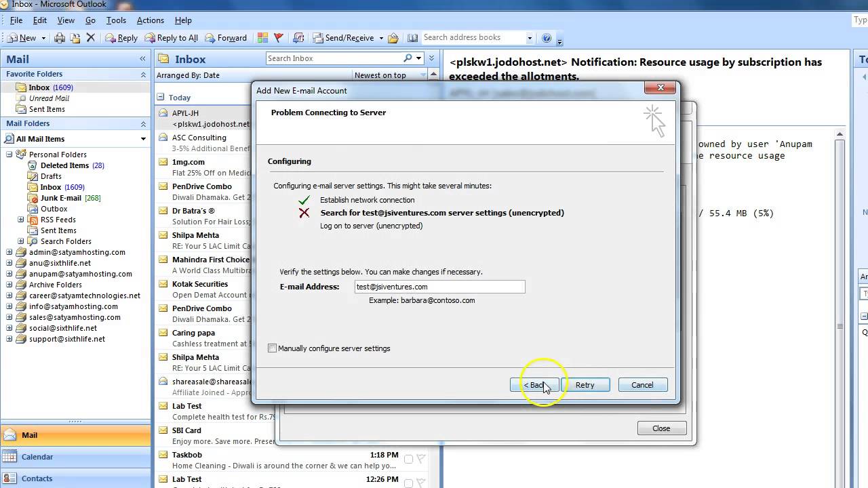The height and width of the screenshot is (488, 868).
Task: Click the Retry button
Action: click(585, 385)
